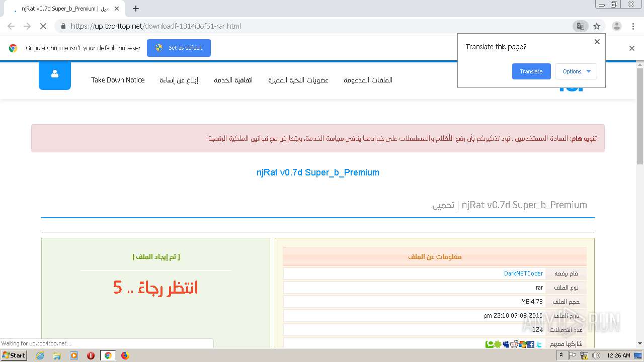The width and height of the screenshot is (644, 362).
Task: Open the Chrome profile avatar
Action: coord(617,26)
